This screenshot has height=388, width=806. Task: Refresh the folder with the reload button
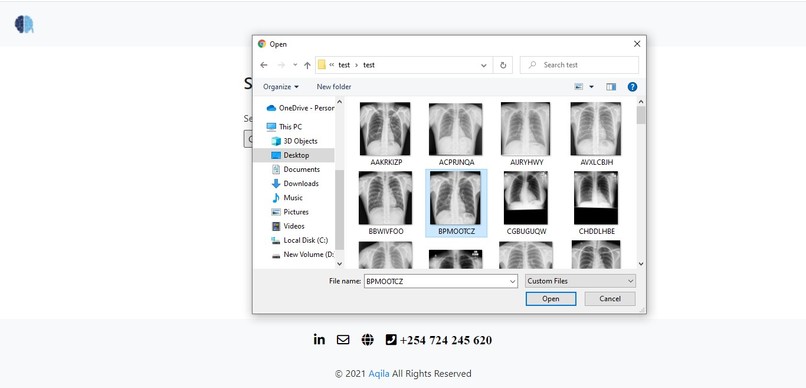coord(503,65)
